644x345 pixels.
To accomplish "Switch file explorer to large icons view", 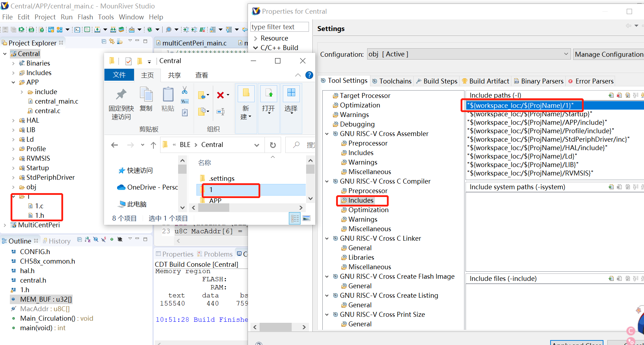I will tap(306, 218).
